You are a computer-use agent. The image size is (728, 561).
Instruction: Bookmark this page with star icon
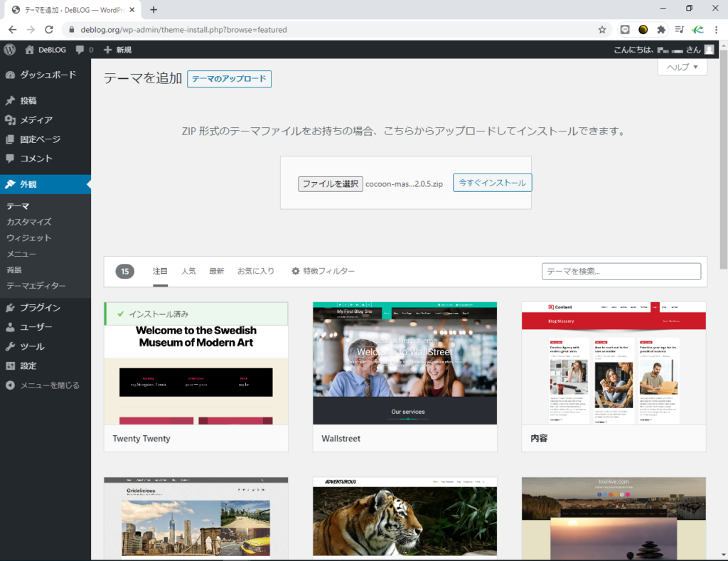602,30
